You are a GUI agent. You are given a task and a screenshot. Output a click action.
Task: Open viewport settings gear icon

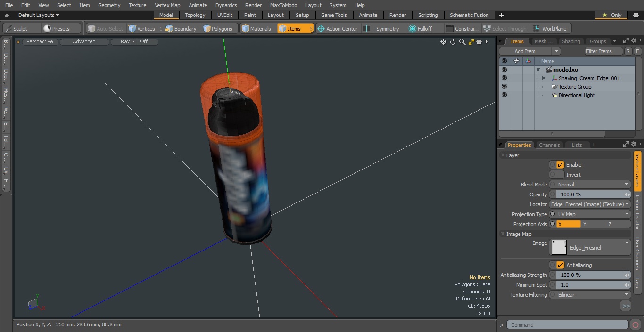[479, 42]
